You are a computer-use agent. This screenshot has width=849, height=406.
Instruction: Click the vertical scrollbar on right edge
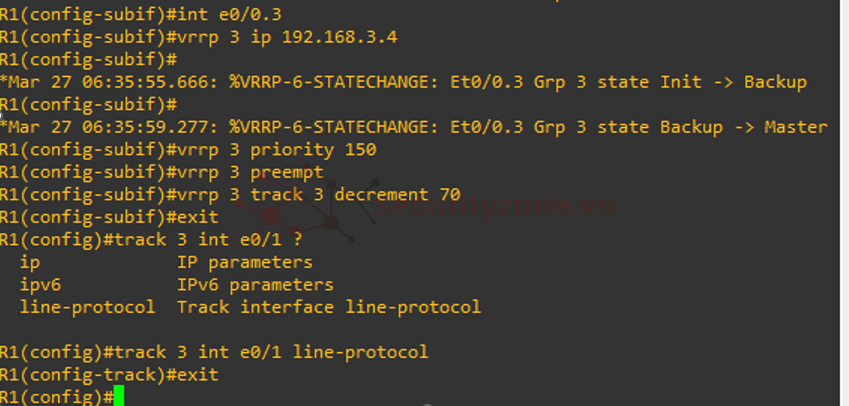(844, 203)
